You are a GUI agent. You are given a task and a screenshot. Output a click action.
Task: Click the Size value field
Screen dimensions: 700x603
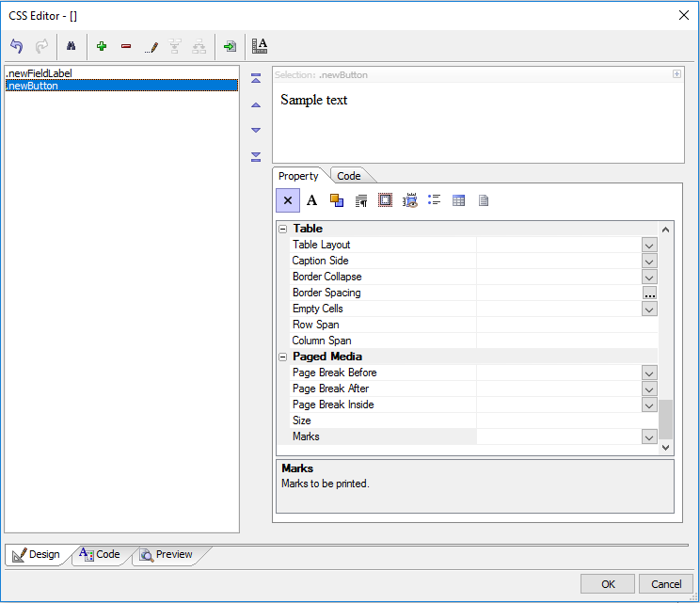[567, 421]
